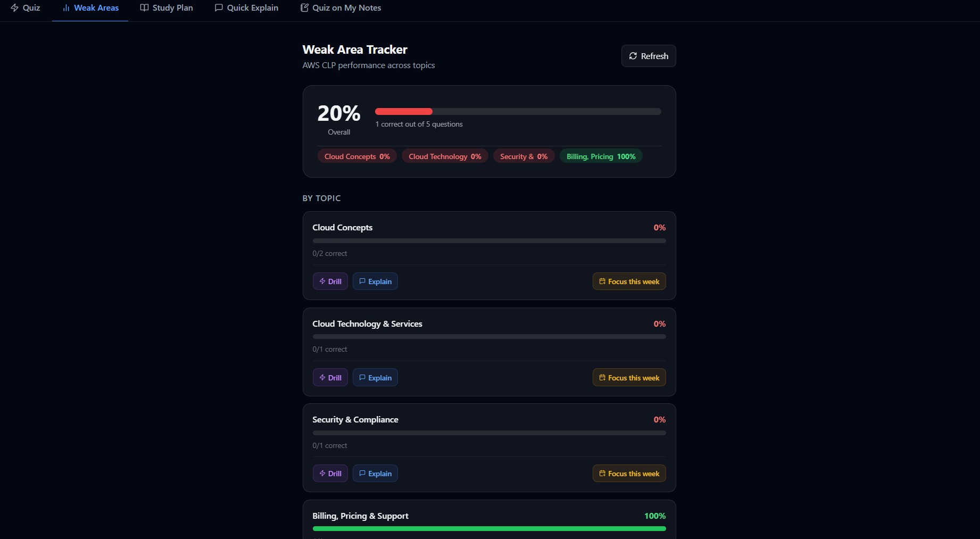Click the lightning icon on Cloud Concepts Drill
Image resolution: width=980 pixels, height=539 pixels.
[x=322, y=281]
